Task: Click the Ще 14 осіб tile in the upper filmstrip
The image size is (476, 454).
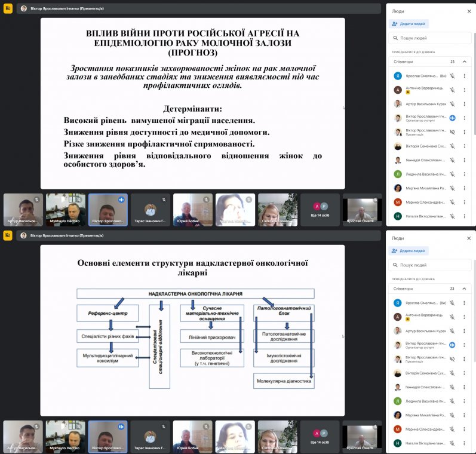Action: pyautogui.click(x=320, y=210)
